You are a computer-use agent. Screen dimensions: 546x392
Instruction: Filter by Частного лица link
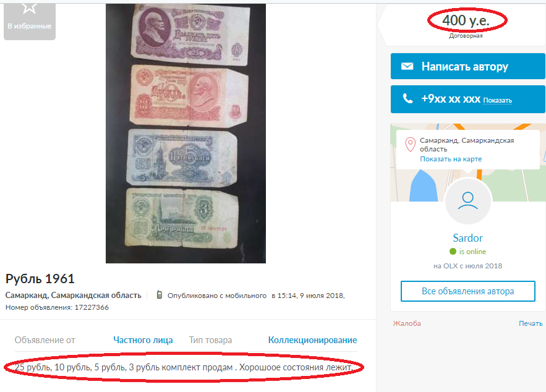click(x=143, y=340)
